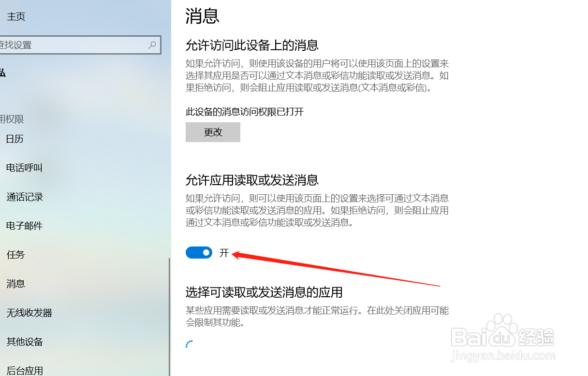Go to 通话记录 permissions
Viewport: 588px width, 376px height.
25,197
